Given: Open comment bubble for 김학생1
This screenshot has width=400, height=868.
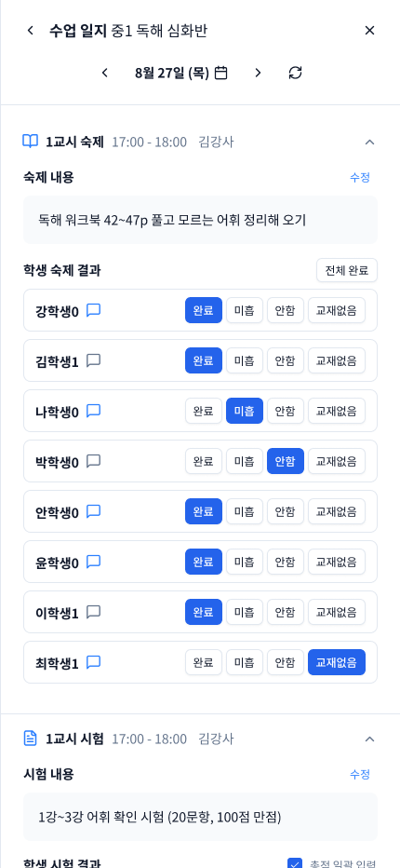Looking at the screenshot, I should (x=94, y=360).
